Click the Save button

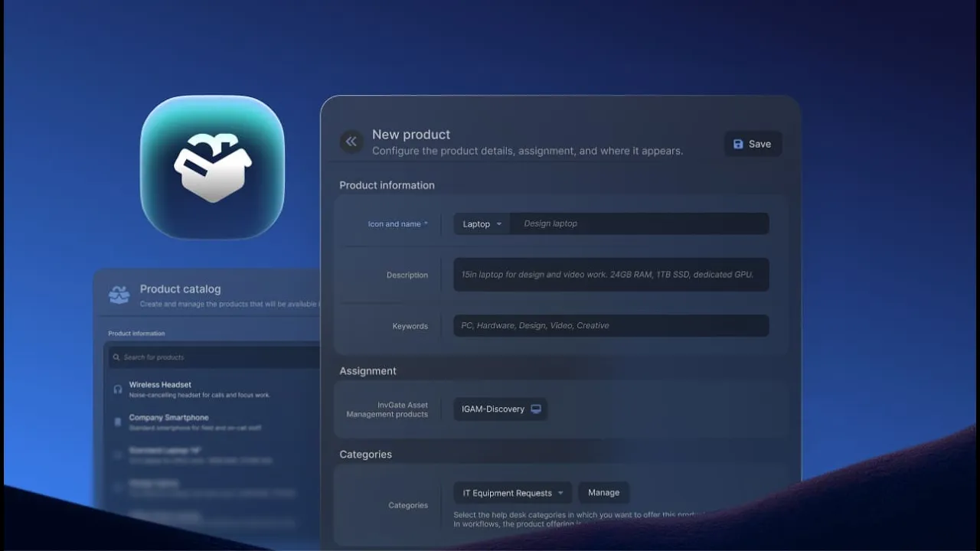coord(753,144)
